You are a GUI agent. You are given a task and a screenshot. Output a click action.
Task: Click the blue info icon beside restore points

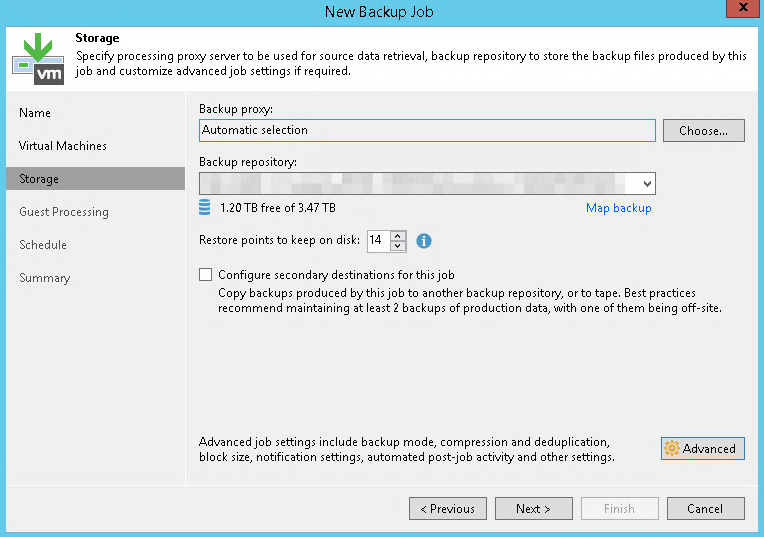click(x=423, y=241)
